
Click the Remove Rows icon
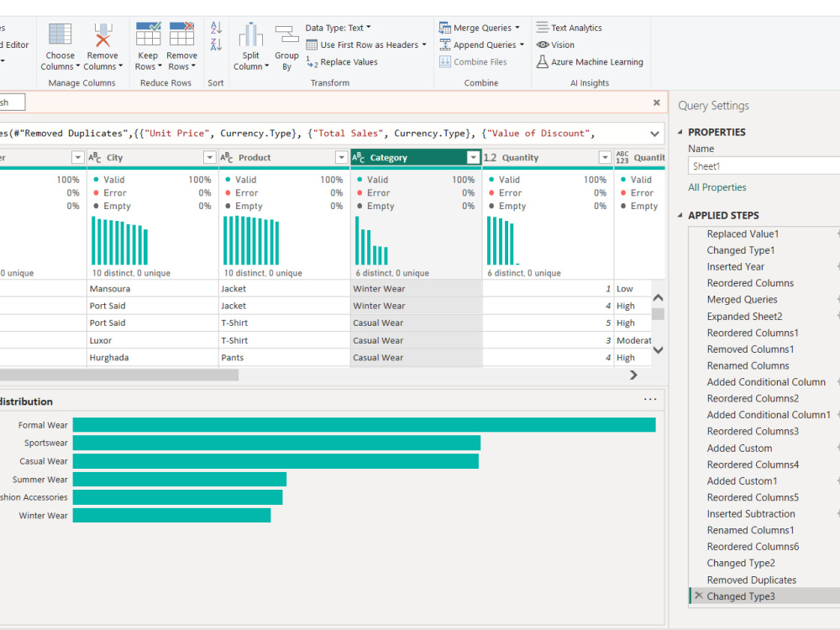click(x=181, y=34)
